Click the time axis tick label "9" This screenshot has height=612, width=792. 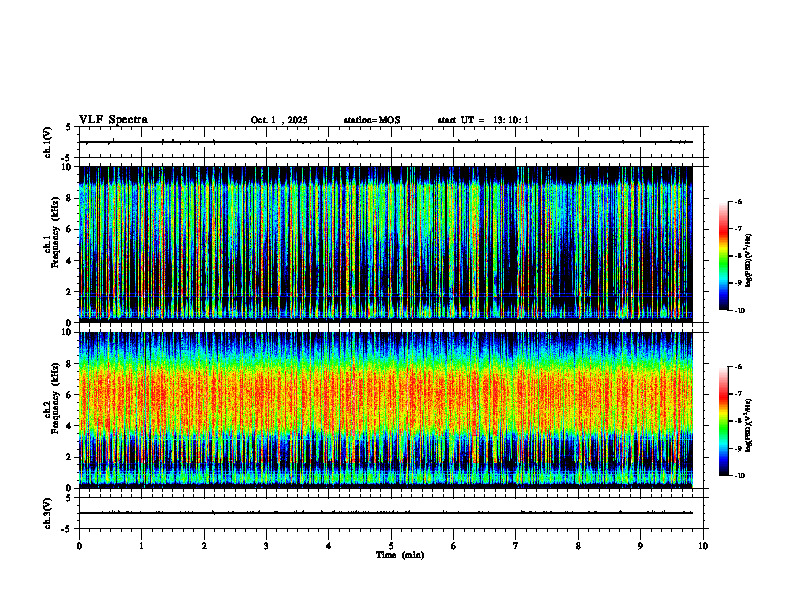pyautogui.click(x=640, y=546)
